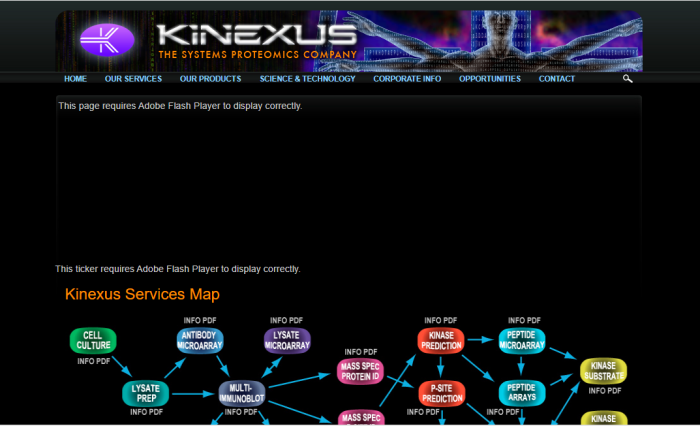Click 'This ticker requires Adobe Flash Player' text

pyautogui.click(x=178, y=269)
